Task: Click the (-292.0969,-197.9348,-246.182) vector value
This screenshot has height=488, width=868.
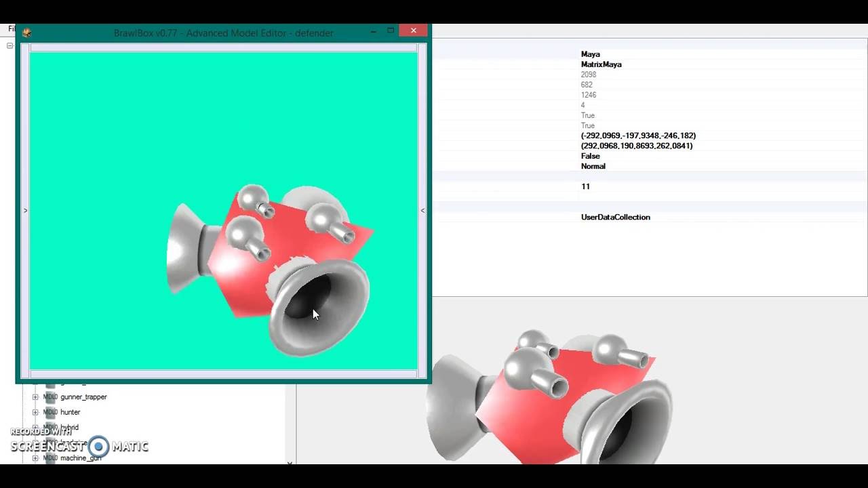Action: 638,136
